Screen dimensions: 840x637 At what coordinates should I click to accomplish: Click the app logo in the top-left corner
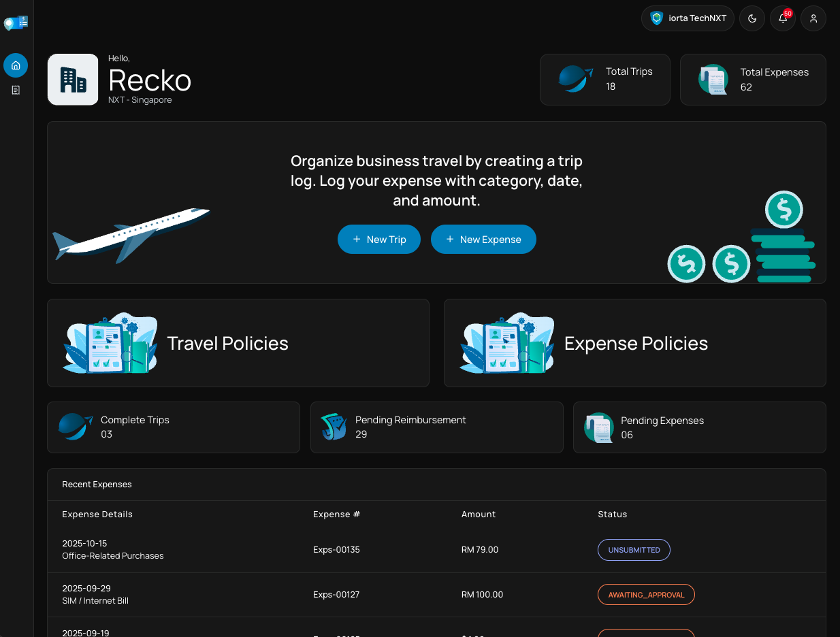(x=16, y=23)
